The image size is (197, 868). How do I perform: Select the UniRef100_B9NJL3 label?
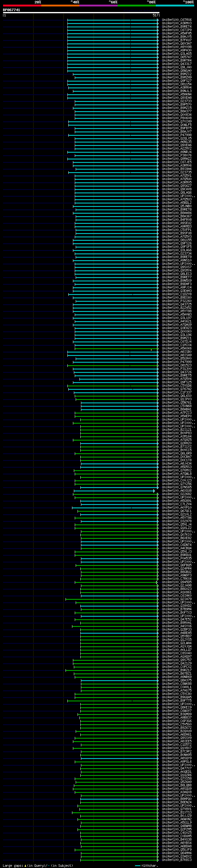pos(176,91)
